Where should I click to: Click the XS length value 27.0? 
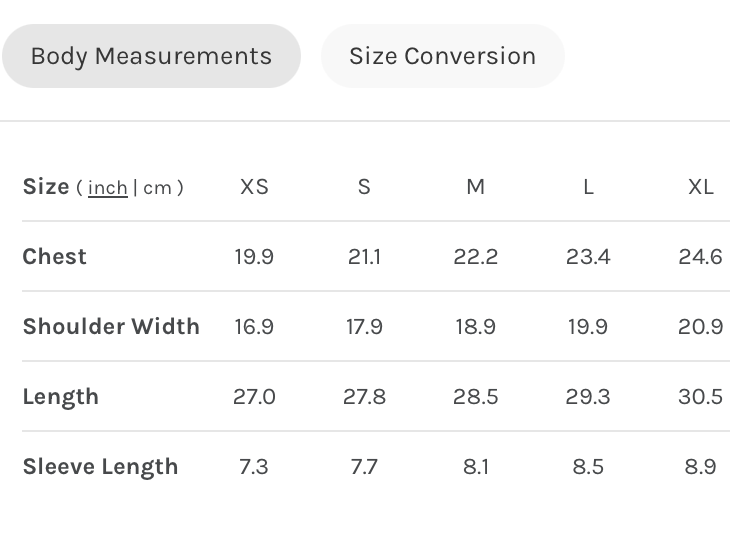[x=254, y=397]
